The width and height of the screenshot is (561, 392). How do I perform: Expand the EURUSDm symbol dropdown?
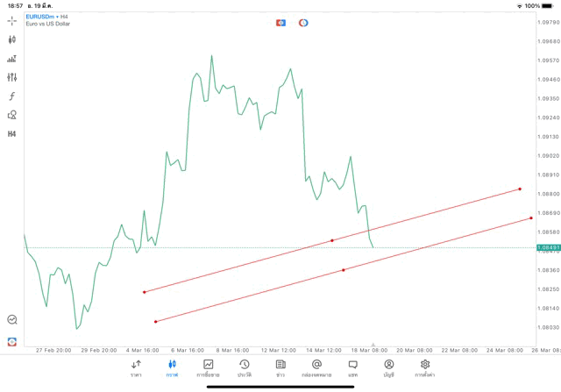click(x=47, y=16)
